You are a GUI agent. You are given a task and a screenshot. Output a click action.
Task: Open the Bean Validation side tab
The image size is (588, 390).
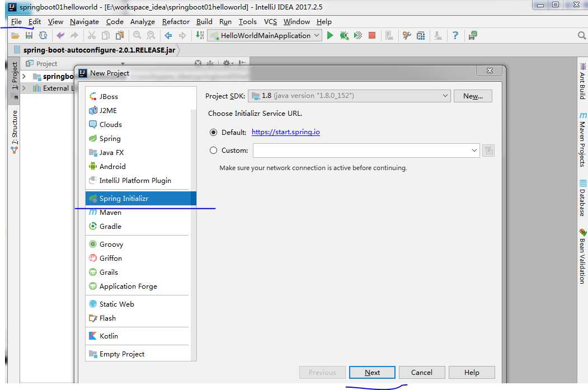pyautogui.click(x=582, y=256)
